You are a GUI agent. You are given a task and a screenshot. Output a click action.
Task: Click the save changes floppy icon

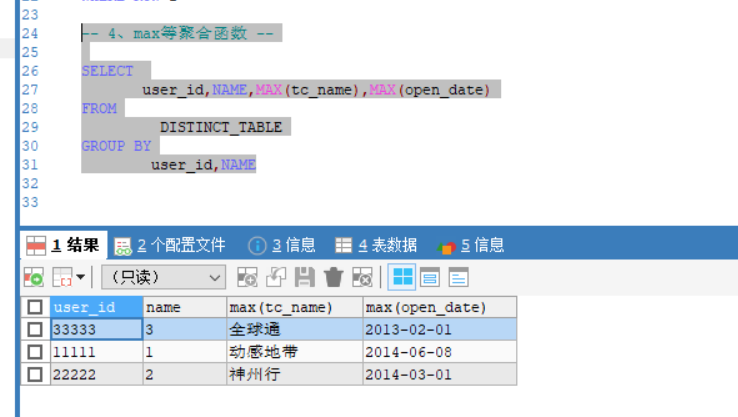(x=305, y=277)
